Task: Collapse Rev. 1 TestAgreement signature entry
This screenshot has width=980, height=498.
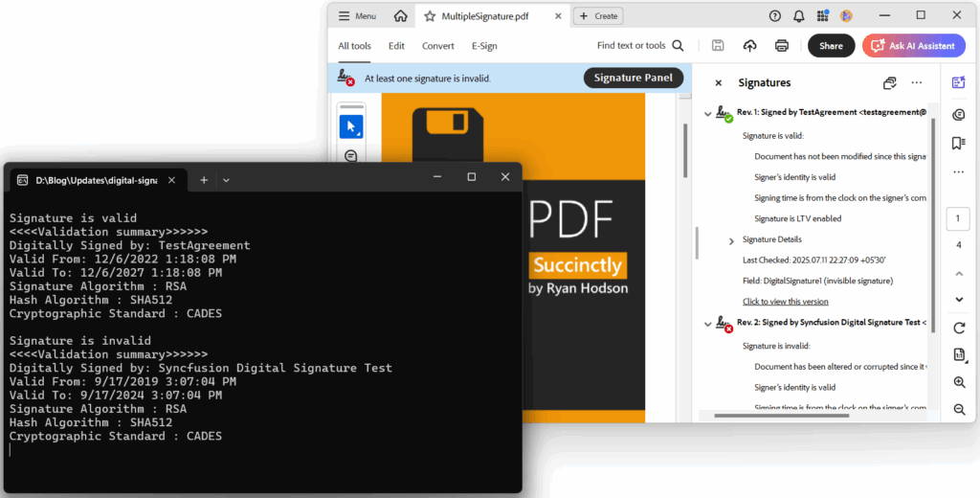Action: tap(707, 114)
